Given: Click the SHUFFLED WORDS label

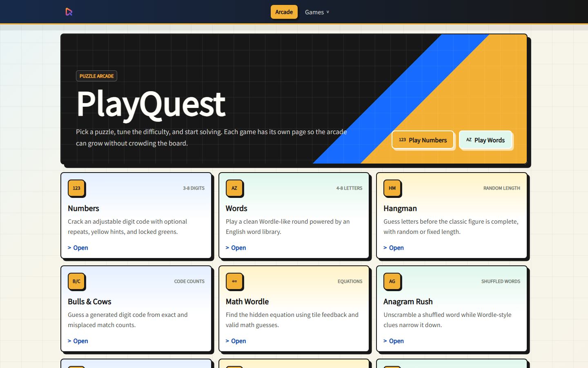Looking at the screenshot, I should (501, 281).
